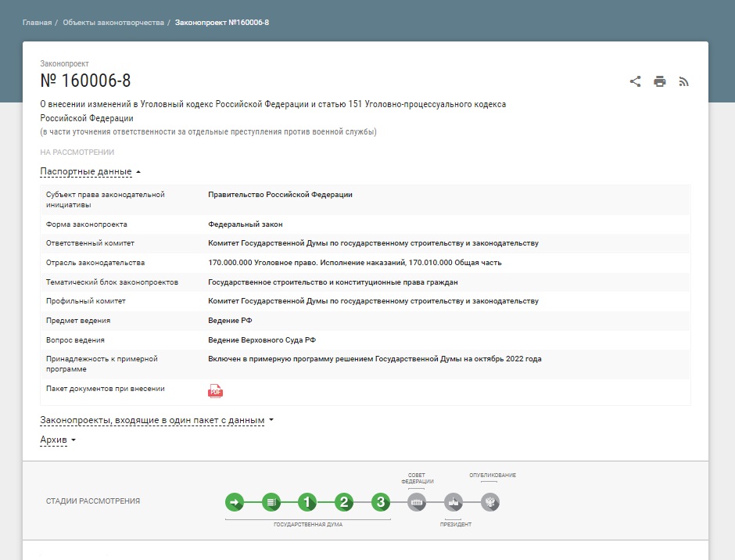Select the green arrow submission stage

click(235, 502)
